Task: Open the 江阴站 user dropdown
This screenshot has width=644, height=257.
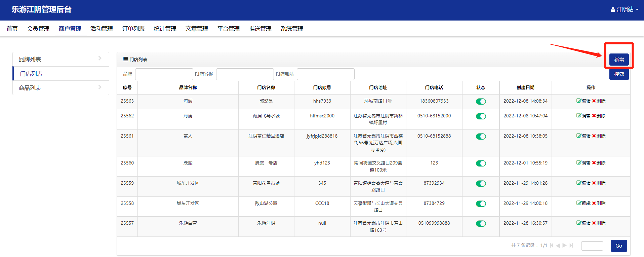Action: [x=624, y=10]
